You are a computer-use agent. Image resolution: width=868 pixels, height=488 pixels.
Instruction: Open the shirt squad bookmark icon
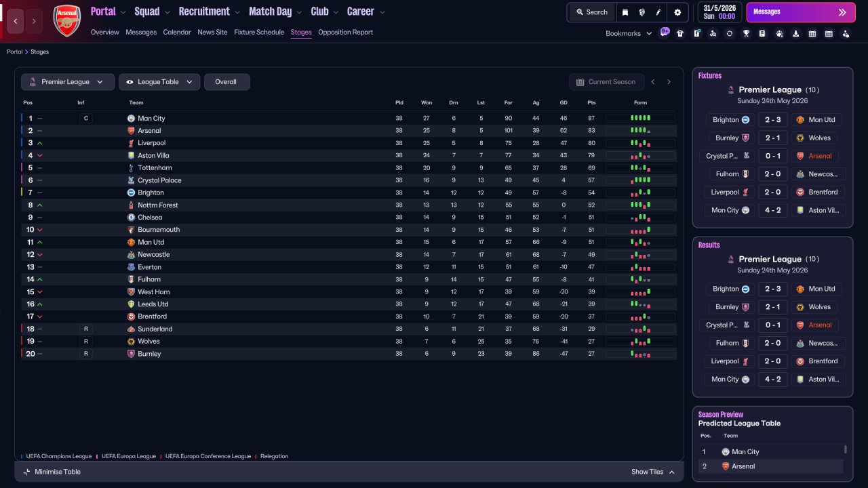pyautogui.click(x=680, y=33)
